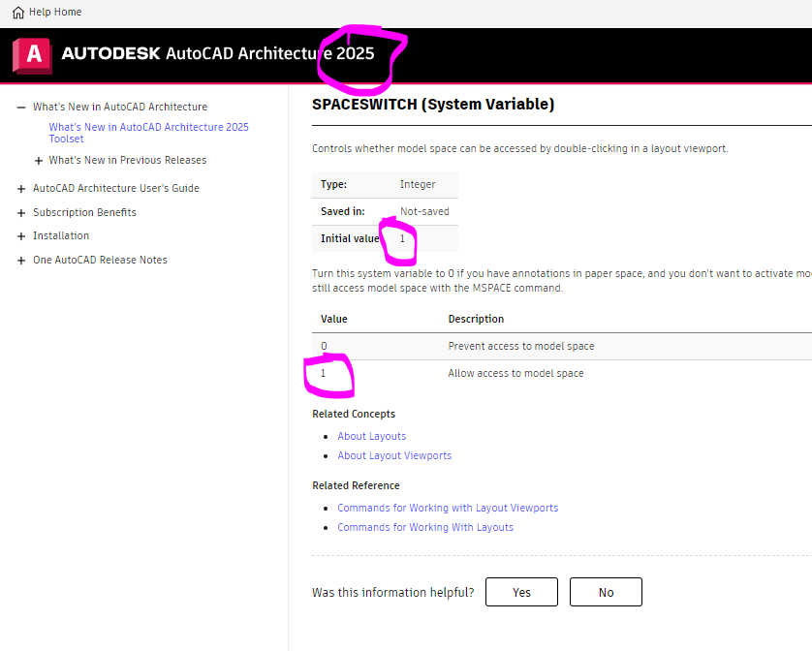The width and height of the screenshot is (812, 651).
Task: Select the What's New in AutoCAD Architecture tree item
Action: coord(120,107)
